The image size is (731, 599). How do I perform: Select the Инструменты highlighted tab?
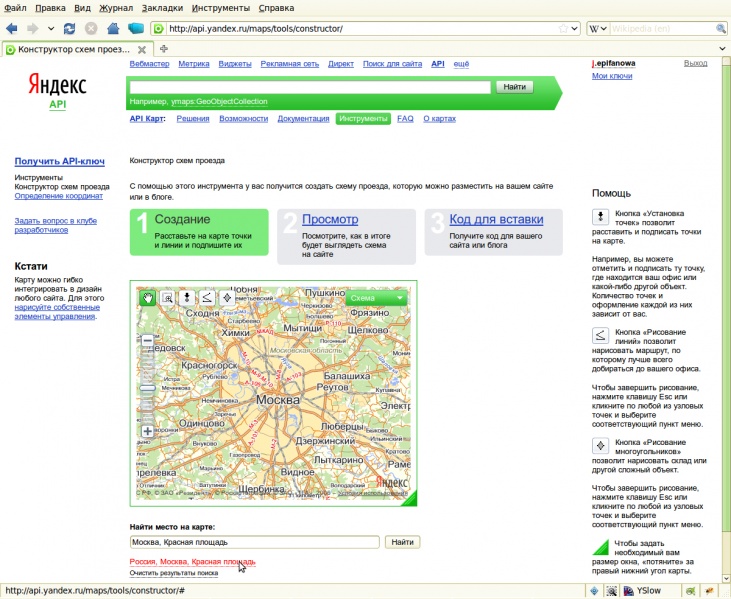click(363, 119)
